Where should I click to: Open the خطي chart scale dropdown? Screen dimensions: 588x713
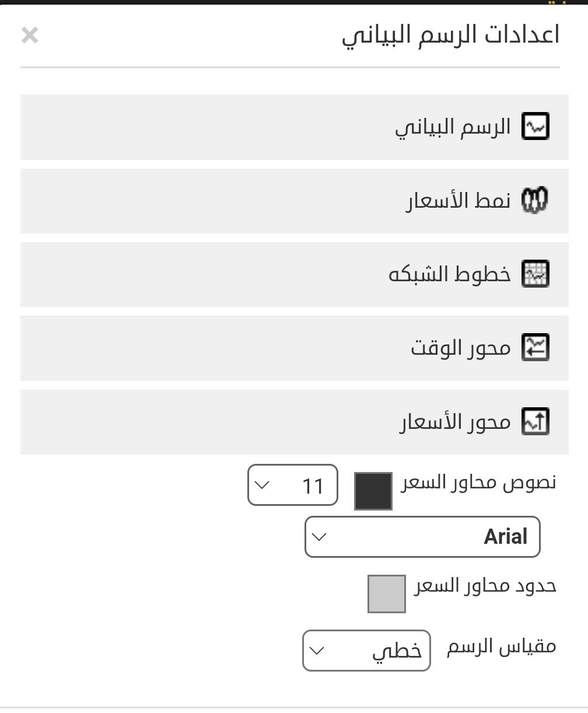pyautogui.click(x=366, y=651)
